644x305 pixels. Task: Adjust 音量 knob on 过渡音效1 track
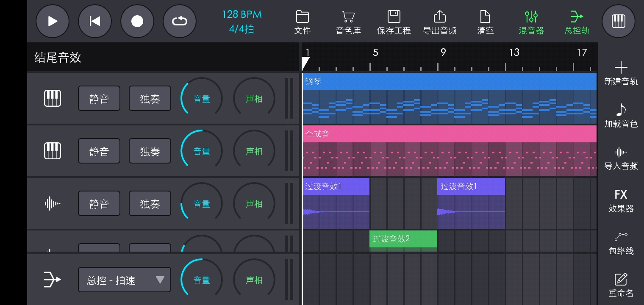(x=202, y=204)
